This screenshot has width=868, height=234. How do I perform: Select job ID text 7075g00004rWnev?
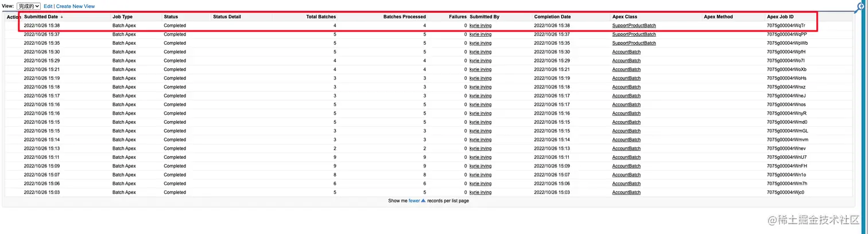[x=786, y=149]
